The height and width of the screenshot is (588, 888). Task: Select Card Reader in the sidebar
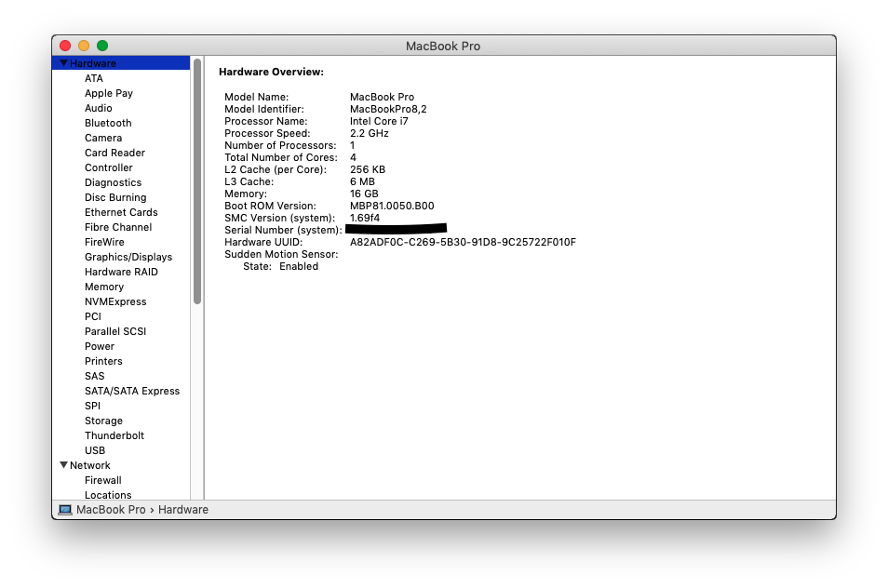click(115, 153)
